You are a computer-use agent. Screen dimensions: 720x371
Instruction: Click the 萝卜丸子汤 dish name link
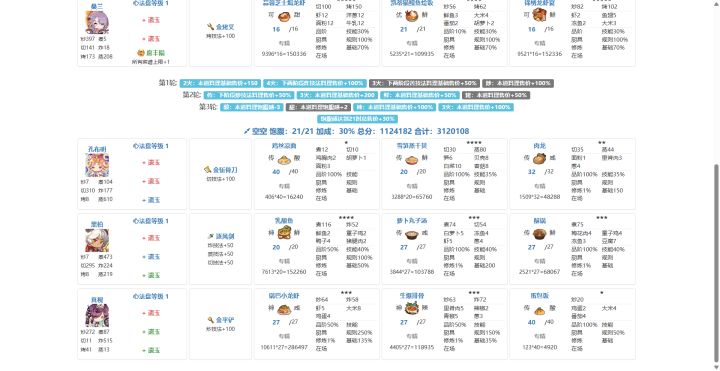coord(411,221)
